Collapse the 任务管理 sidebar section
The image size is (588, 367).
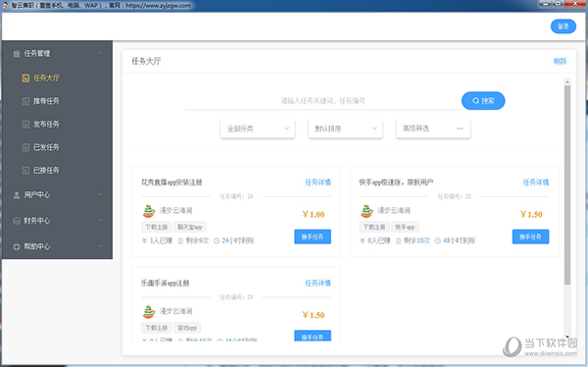101,53
